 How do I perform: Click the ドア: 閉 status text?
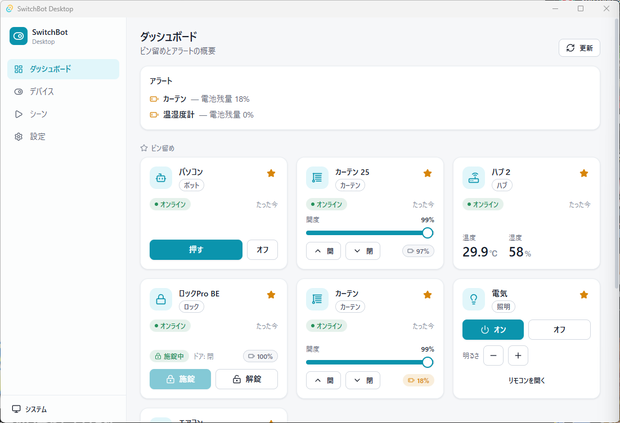coord(203,356)
